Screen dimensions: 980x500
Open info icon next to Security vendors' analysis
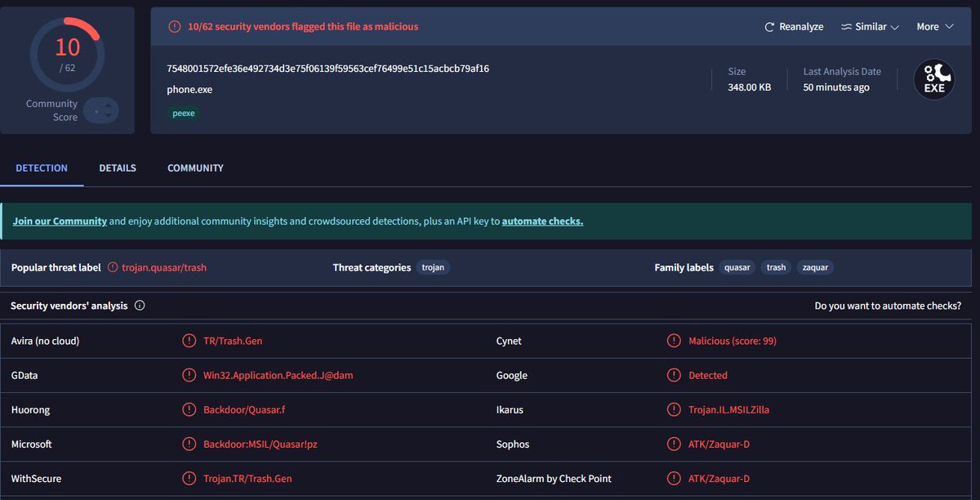pyautogui.click(x=140, y=306)
